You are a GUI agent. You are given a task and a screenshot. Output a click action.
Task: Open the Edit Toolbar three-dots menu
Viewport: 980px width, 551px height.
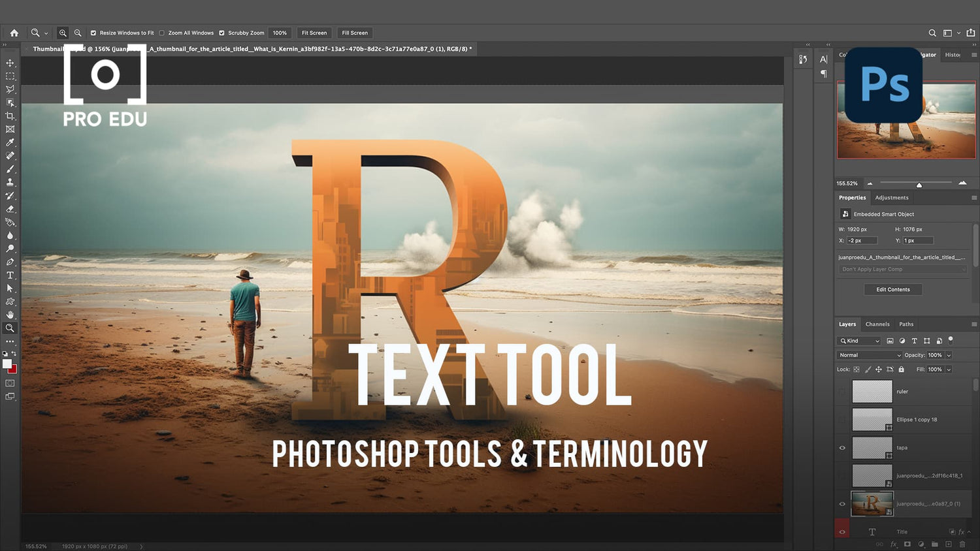point(10,341)
